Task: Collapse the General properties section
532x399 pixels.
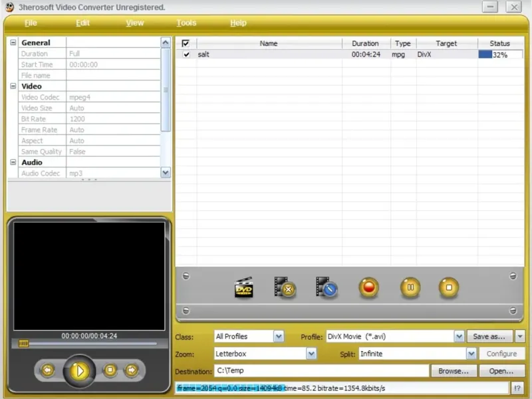Action: pyautogui.click(x=13, y=43)
